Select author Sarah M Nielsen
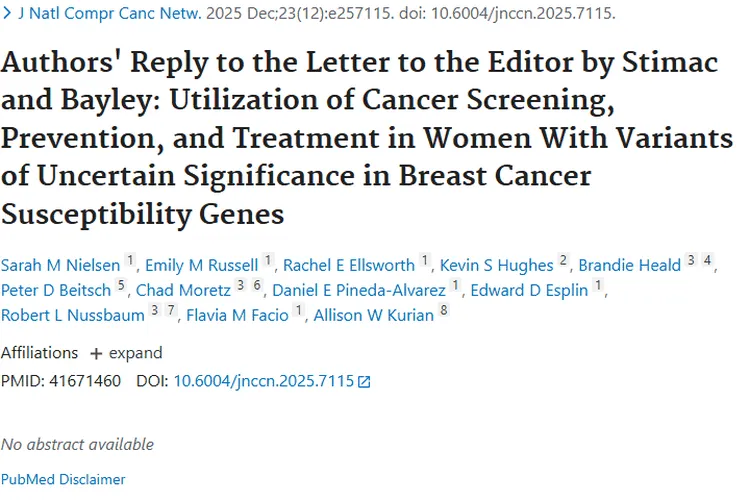Image resolution: width=750 pixels, height=500 pixels. tap(61, 265)
